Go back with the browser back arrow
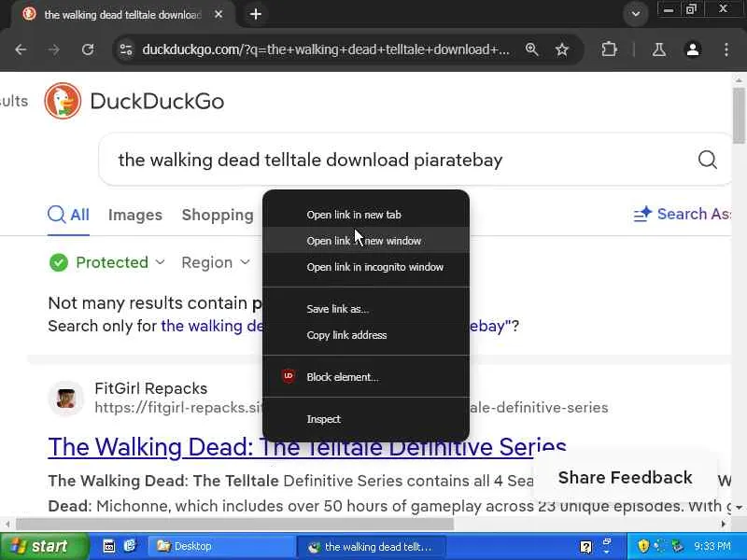Image resolution: width=747 pixels, height=560 pixels. 21,49
